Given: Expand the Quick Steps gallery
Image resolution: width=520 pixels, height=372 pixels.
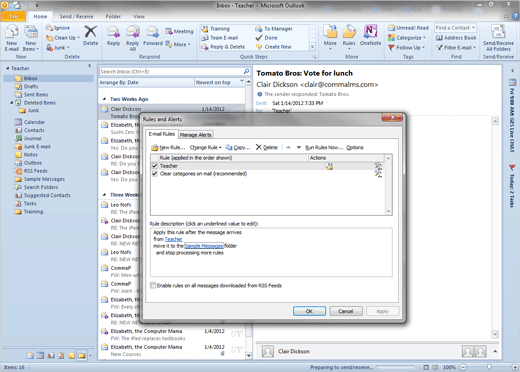Looking at the screenshot, I should pyautogui.click(x=312, y=47).
